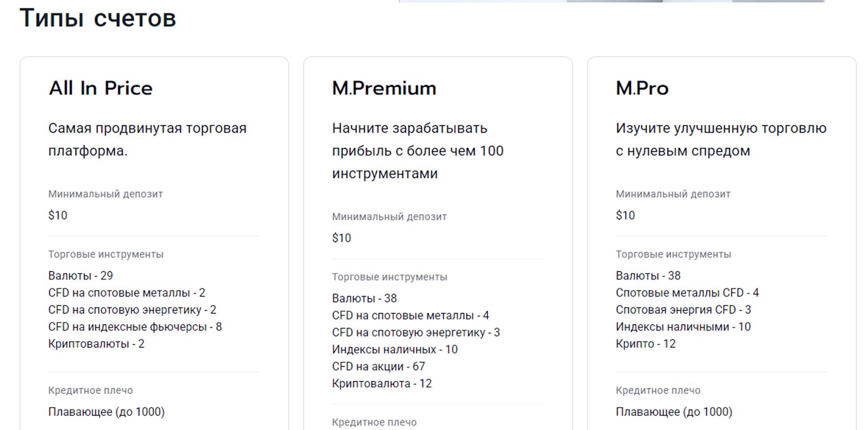Screen dimensions: 868x430
Task: Click 'Торговые инструменты' label in M.Pro
Action: pyautogui.click(x=673, y=254)
